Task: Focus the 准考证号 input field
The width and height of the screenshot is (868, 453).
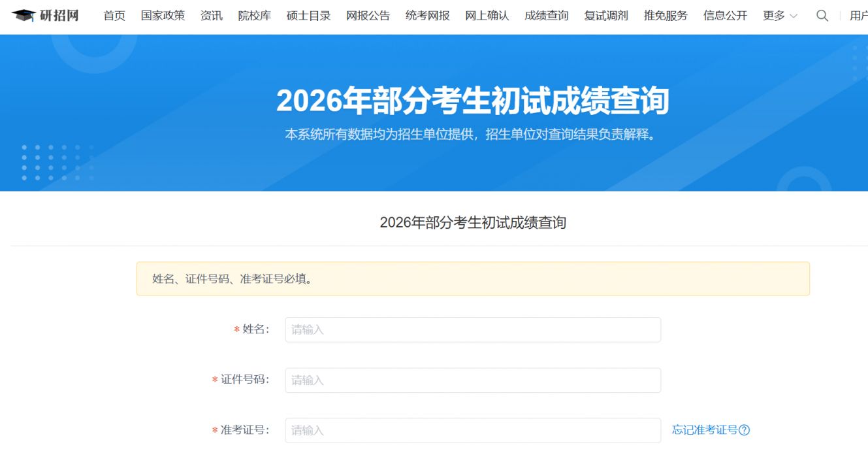Action: [x=473, y=430]
